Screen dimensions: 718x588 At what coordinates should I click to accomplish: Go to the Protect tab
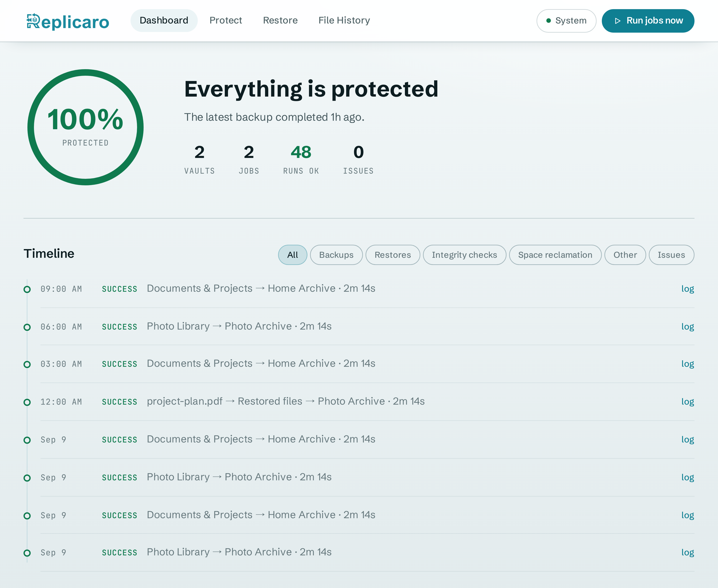[226, 20]
